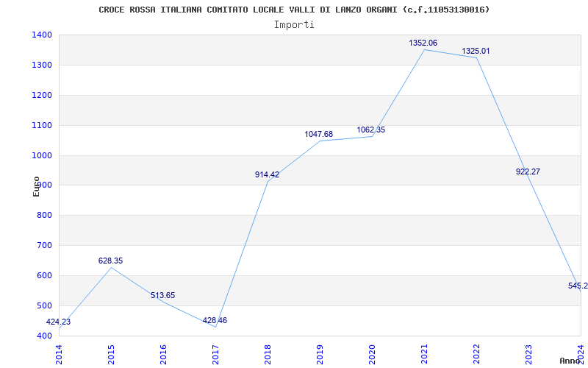The width and height of the screenshot is (588, 368).
Task: Select the 1325.01 data label
Action: [476, 51]
